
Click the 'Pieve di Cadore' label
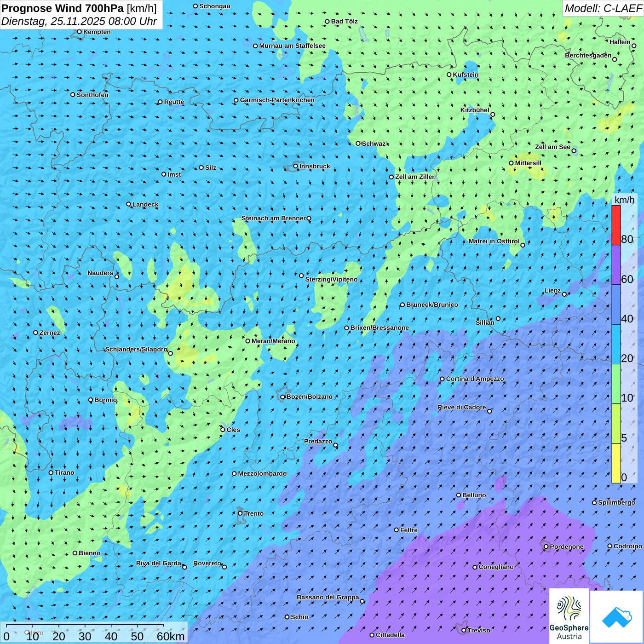(461, 407)
